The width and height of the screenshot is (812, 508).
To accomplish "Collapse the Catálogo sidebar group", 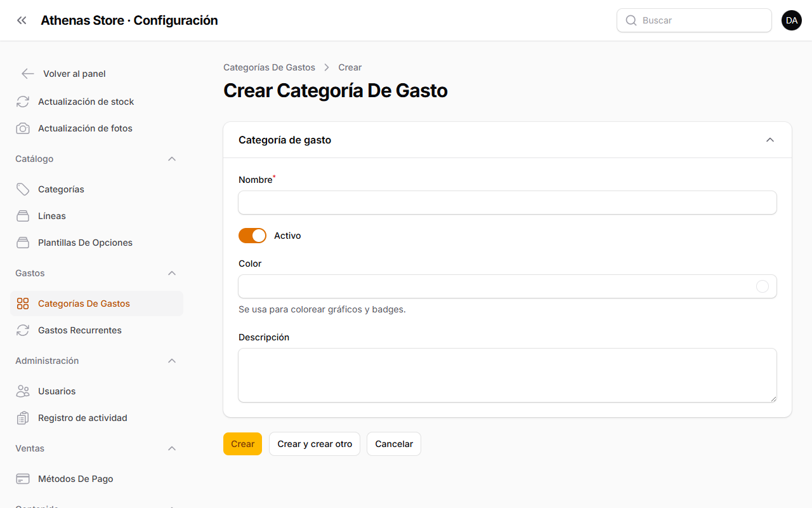I will point(172,159).
